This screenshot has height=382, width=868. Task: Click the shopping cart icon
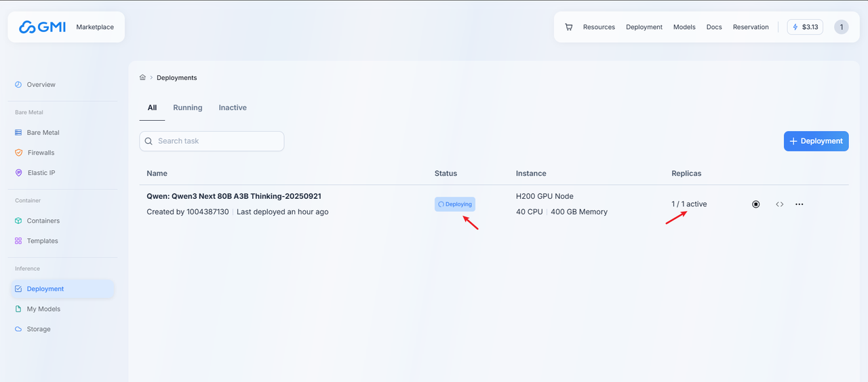pyautogui.click(x=568, y=27)
